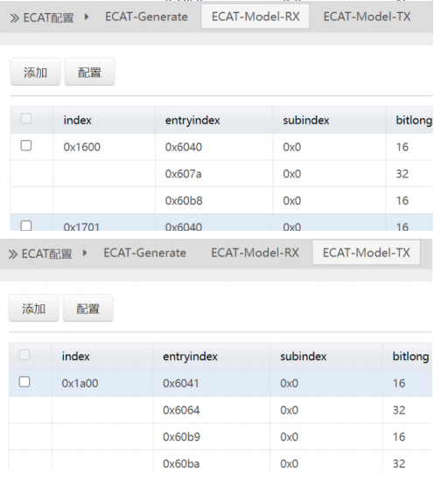The image size is (448, 480).
Task: Click the 添加 button in TX panel
Action: click(34, 309)
